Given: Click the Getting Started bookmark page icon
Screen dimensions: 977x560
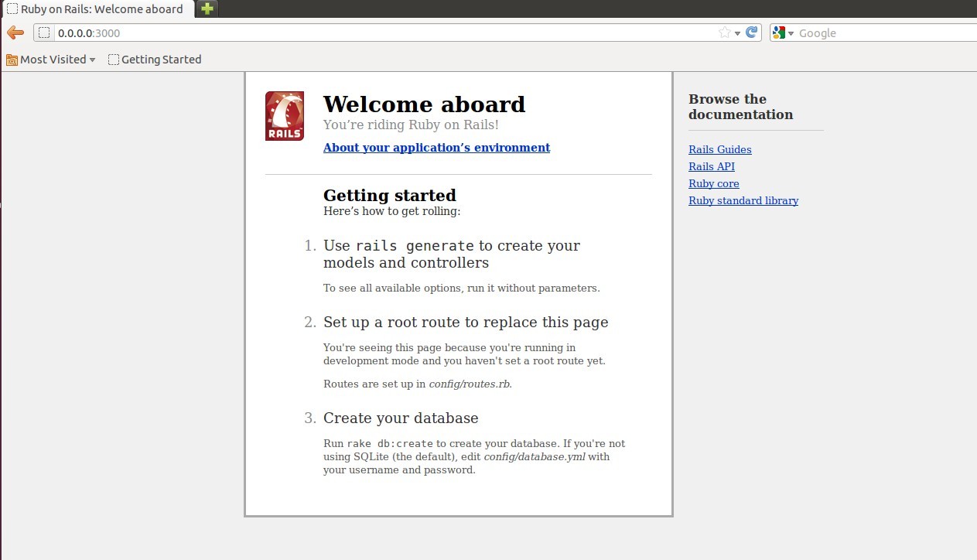Looking at the screenshot, I should pyautogui.click(x=114, y=60).
